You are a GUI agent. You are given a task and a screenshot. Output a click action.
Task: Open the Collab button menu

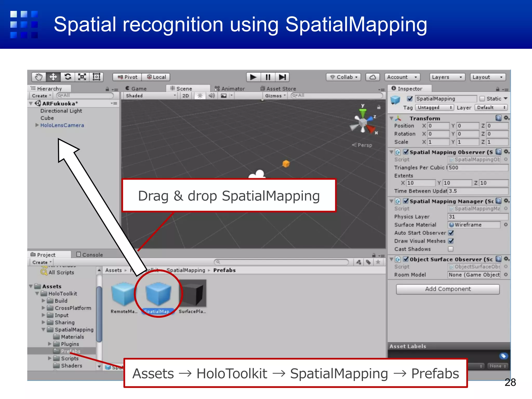(344, 77)
